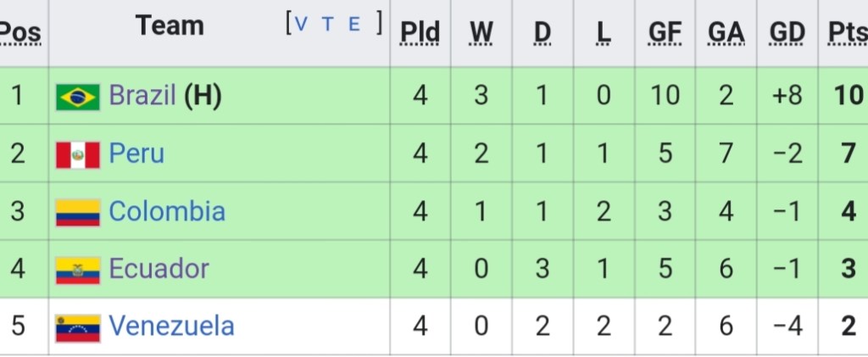The height and width of the screenshot is (357, 868).
Task: Click the E (edit) template link
Action: (355, 24)
